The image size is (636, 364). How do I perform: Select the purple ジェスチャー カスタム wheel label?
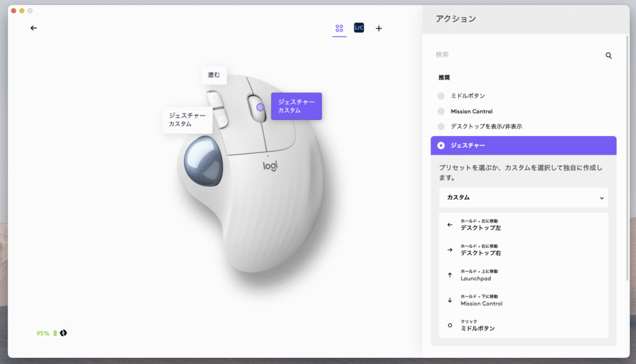296,106
